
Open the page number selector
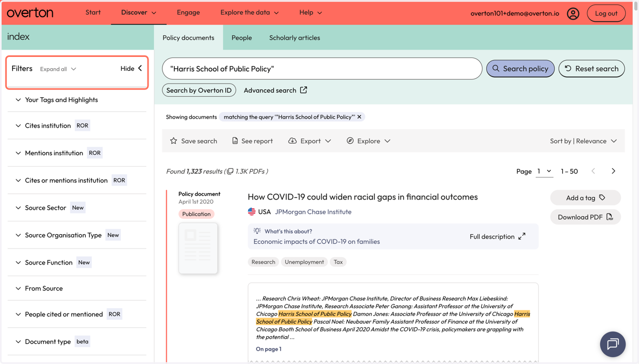pos(544,171)
